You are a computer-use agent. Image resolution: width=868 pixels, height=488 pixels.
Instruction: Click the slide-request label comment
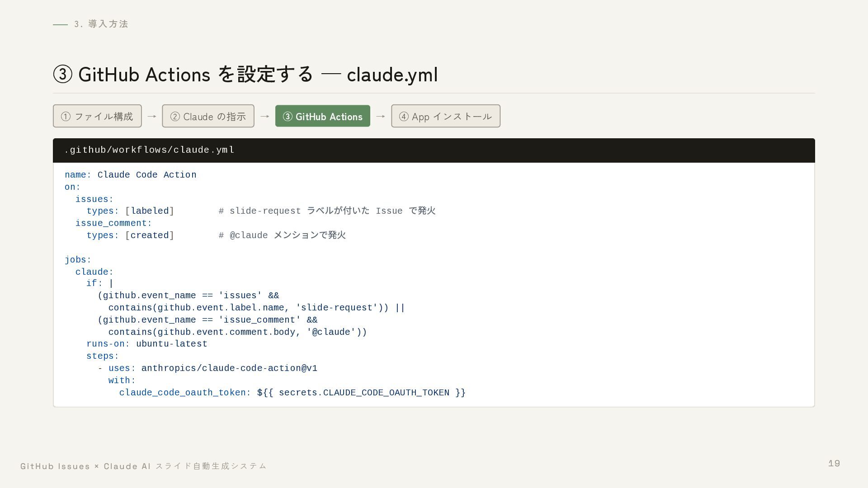327,211
